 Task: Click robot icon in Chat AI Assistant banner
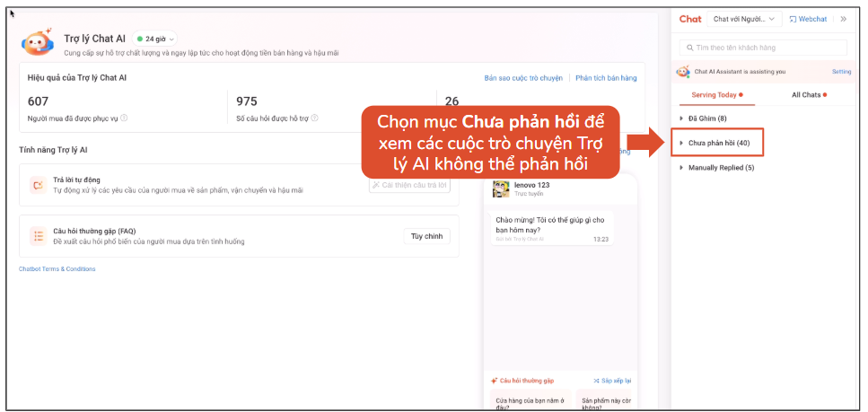[x=684, y=72]
